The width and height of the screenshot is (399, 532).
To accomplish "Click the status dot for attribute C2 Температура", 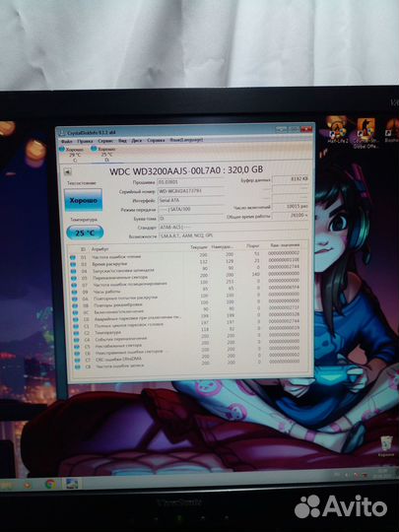I will 76,333.
